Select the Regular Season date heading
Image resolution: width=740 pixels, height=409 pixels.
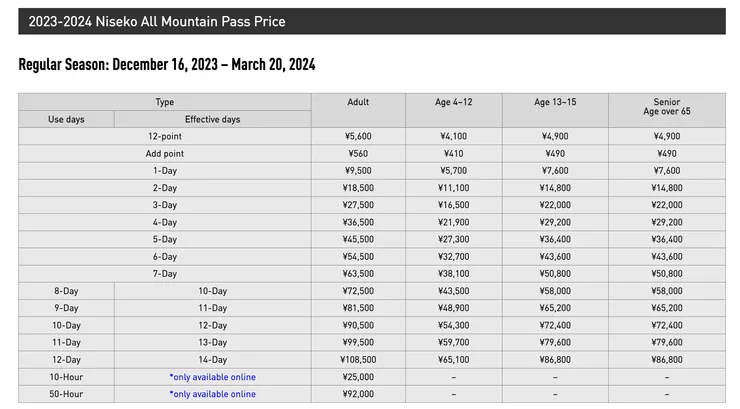[x=167, y=65]
